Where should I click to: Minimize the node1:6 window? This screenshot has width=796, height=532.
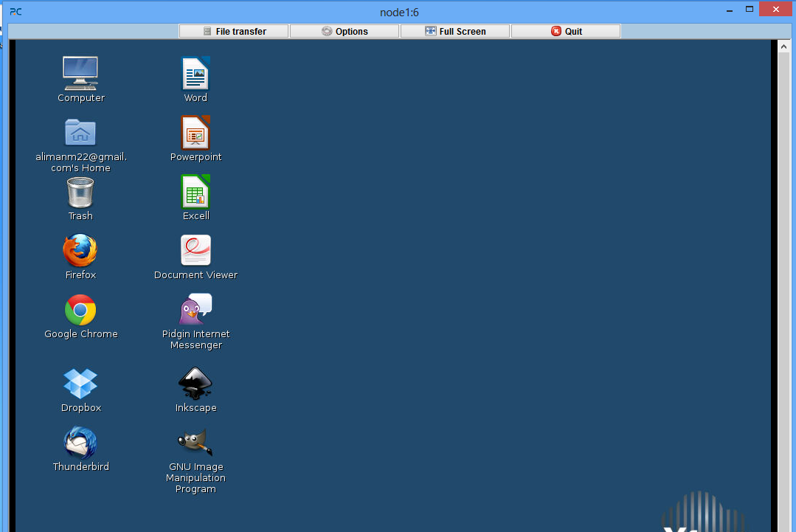(x=730, y=10)
